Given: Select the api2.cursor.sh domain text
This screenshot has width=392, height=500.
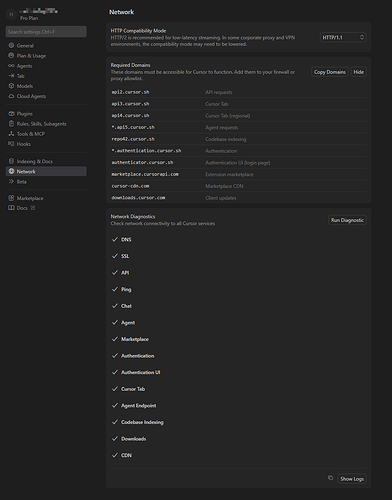Looking at the screenshot, I should [130, 92].
